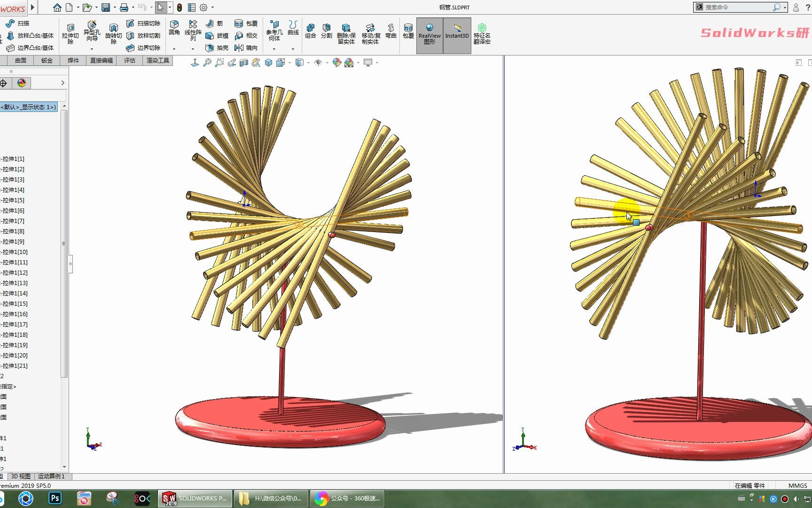Screen dimensions: 812x508
Task: Select the 镜向 mirror tool
Action: (x=246, y=48)
